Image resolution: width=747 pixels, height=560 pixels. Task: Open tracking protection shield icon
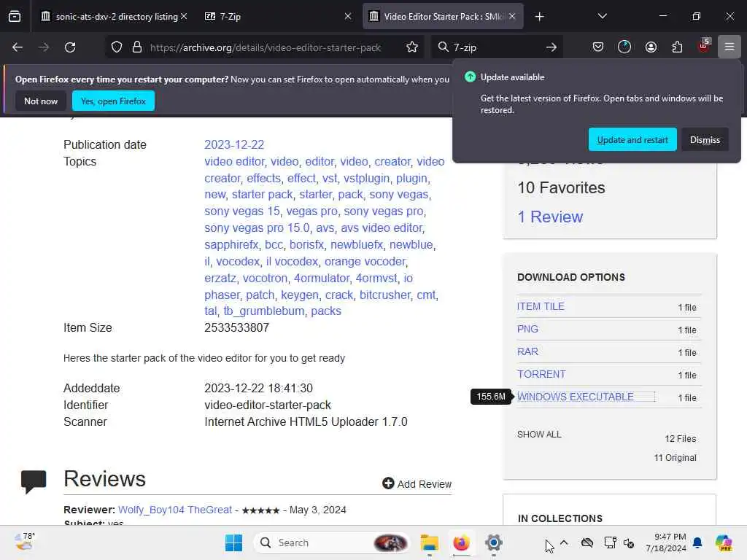(117, 47)
